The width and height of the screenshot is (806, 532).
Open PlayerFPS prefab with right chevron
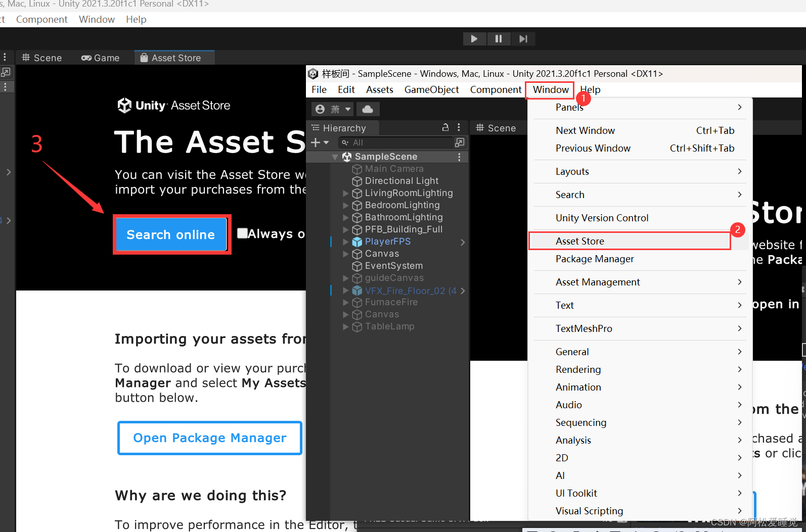pos(462,242)
